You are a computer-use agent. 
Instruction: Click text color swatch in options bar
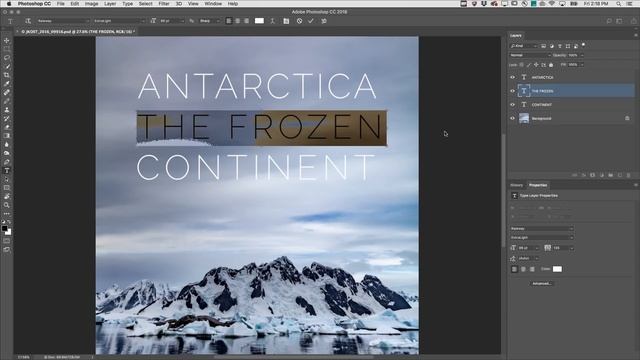click(259, 21)
